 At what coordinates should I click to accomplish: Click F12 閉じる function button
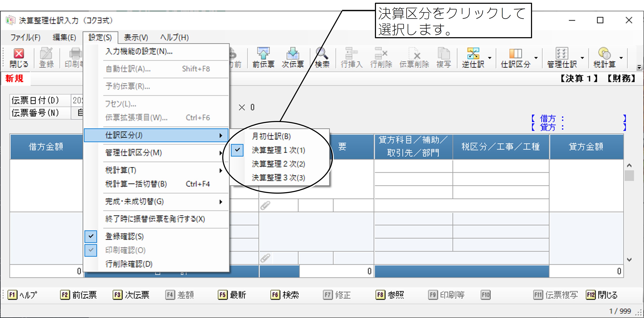pos(602,295)
